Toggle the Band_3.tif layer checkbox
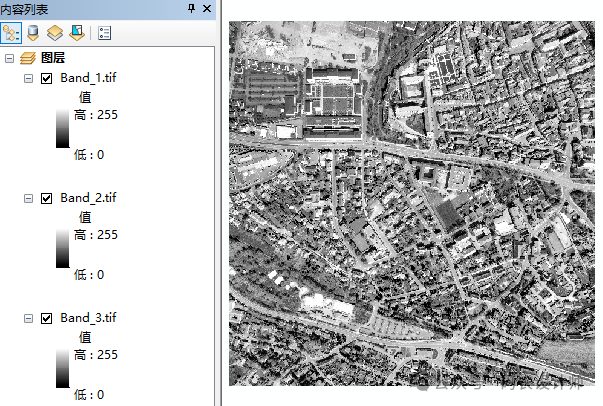The image size is (603, 406). (x=47, y=318)
